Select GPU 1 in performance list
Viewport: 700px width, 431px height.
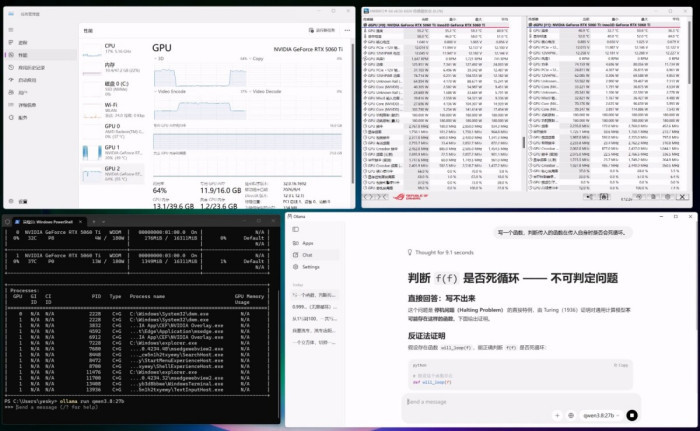pos(113,152)
